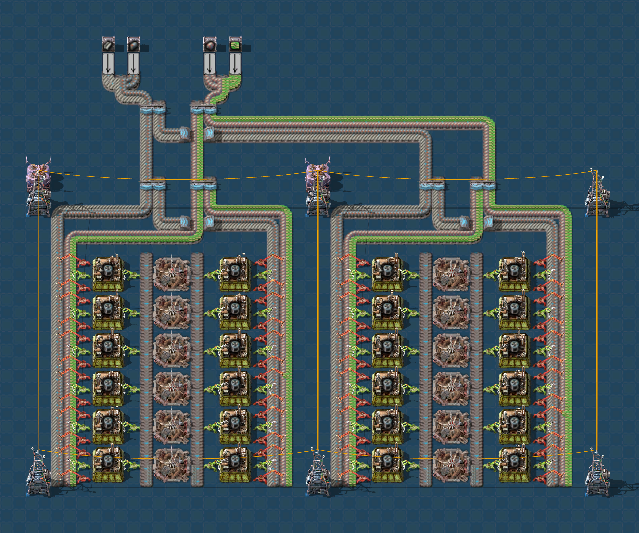Screen dimensions: 639x533
Task: Click the top-left assembler of the right block
Action: [387, 273]
